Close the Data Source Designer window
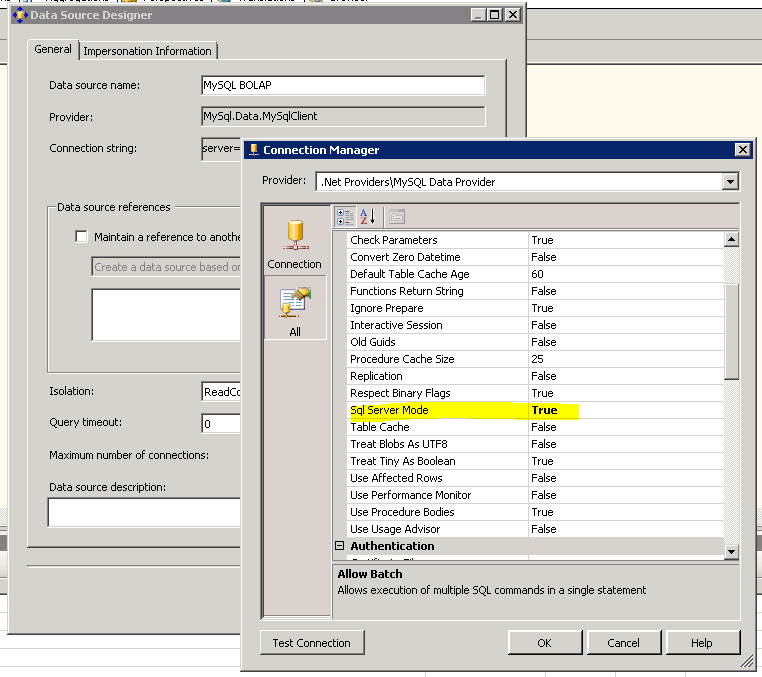762x677 pixels. (x=513, y=15)
